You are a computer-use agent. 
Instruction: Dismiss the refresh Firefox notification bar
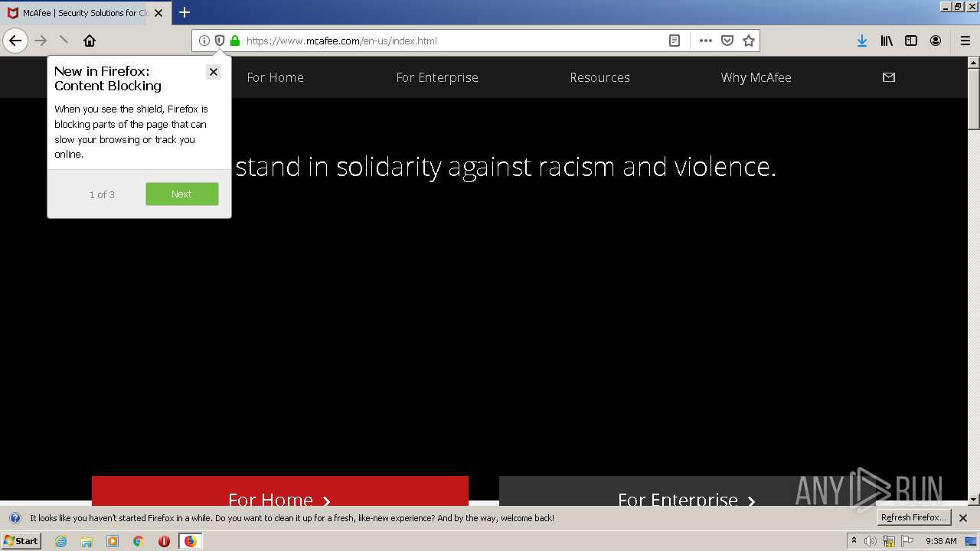pyautogui.click(x=963, y=518)
